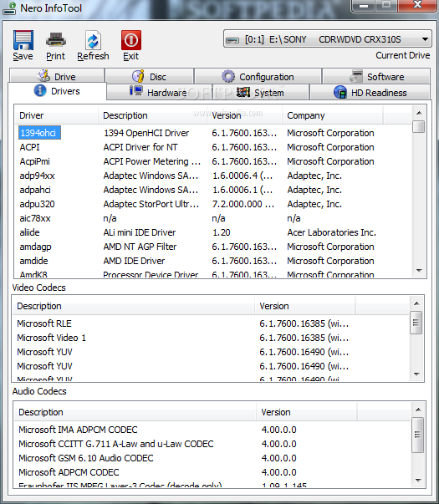Select the adpu320 driver entry
This screenshot has height=504, width=439.
coord(37,204)
